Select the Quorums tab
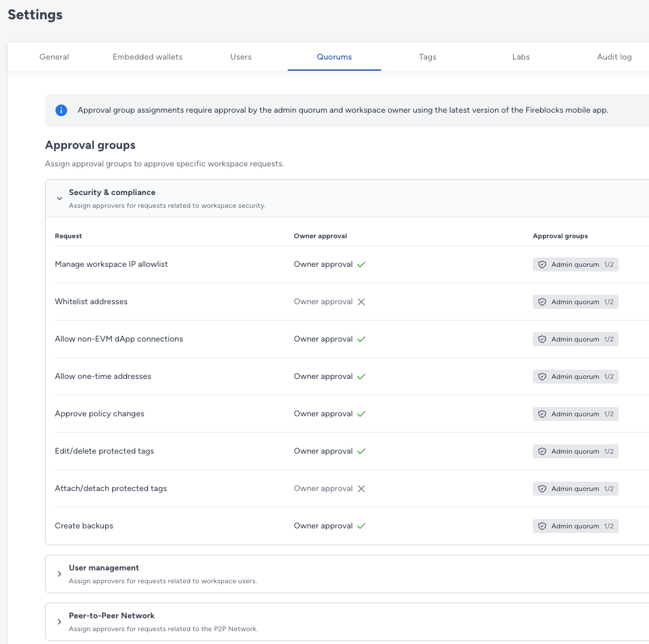The height and width of the screenshot is (644, 649). point(334,57)
